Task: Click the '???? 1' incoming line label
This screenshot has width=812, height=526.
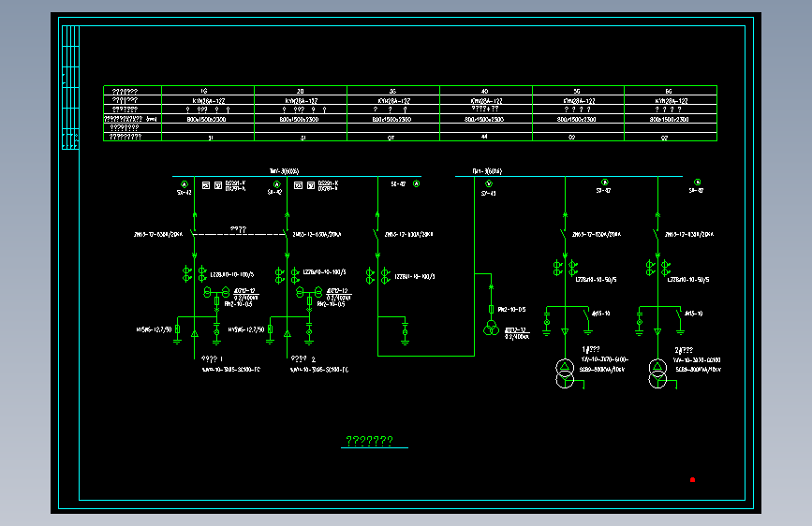Action: coord(212,358)
